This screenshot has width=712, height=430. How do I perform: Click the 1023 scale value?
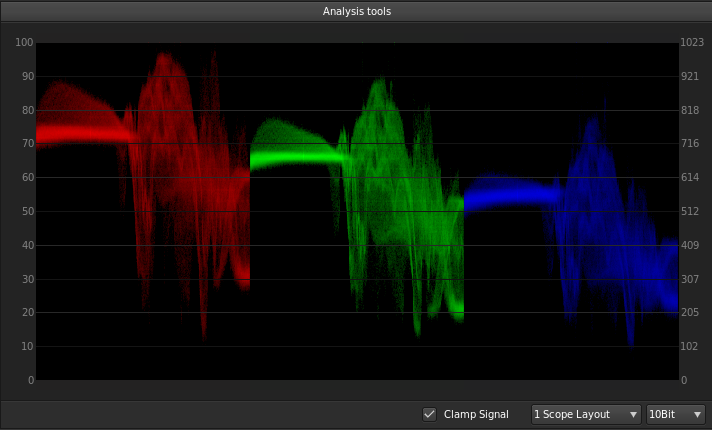coord(692,42)
